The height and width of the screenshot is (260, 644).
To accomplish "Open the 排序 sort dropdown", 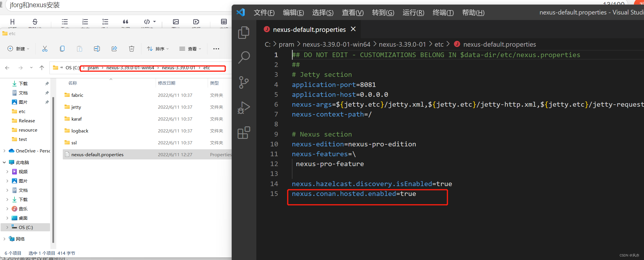I will [158, 49].
